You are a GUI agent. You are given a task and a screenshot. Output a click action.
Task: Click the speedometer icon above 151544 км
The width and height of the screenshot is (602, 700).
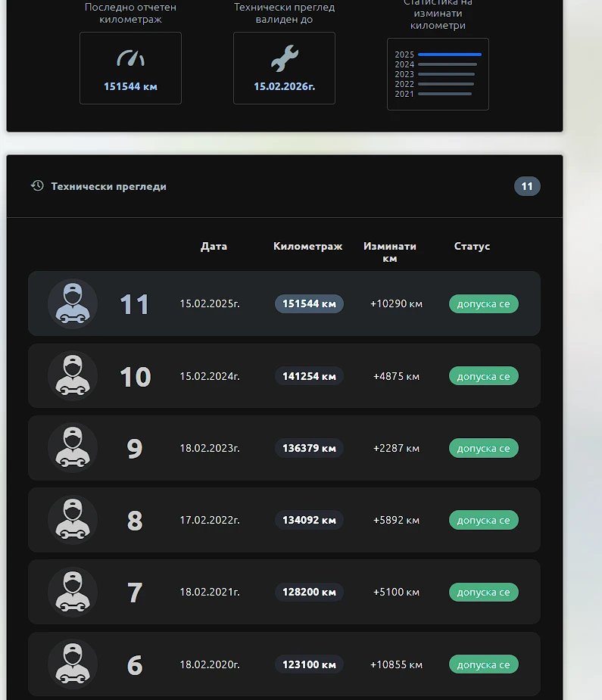point(130,58)
